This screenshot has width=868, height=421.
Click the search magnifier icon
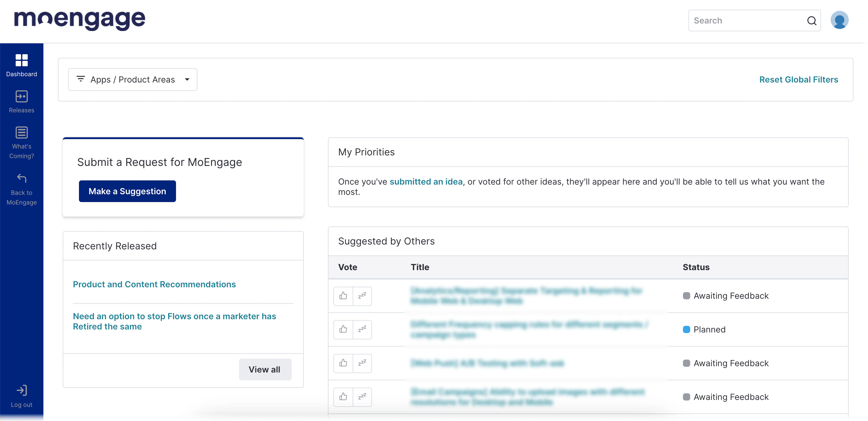[x=811, y=21]
